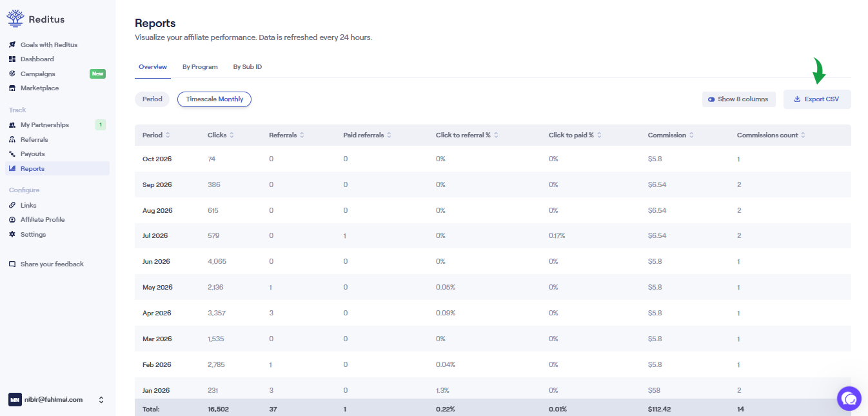Sort the table by Period column
Viewport: 868px width, 416px height.
155,135
